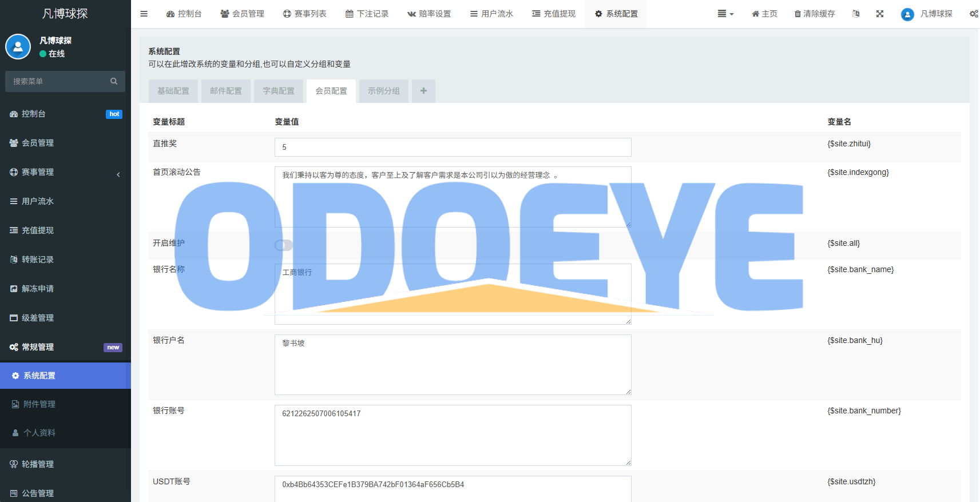980x502 pixels.
Task: Toggle sidebar with hamburger icon
Action: tap(144, 14)
